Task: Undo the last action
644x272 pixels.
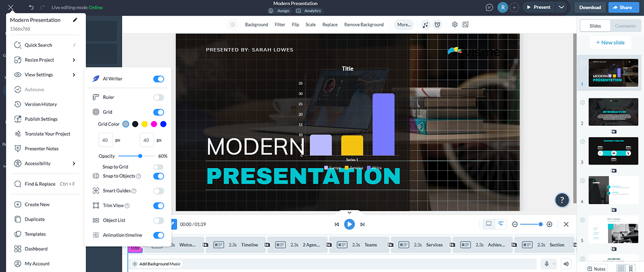Action: pyautogui.click(x=31, y=8)
